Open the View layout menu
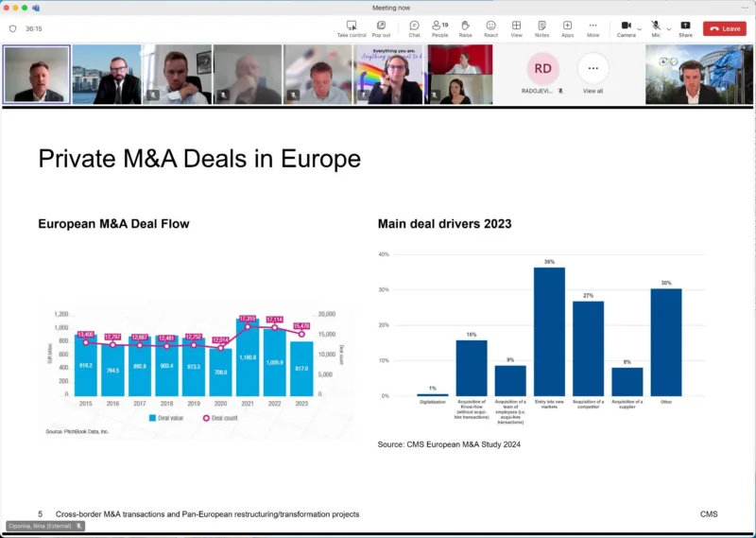 [x=516, y=27]
